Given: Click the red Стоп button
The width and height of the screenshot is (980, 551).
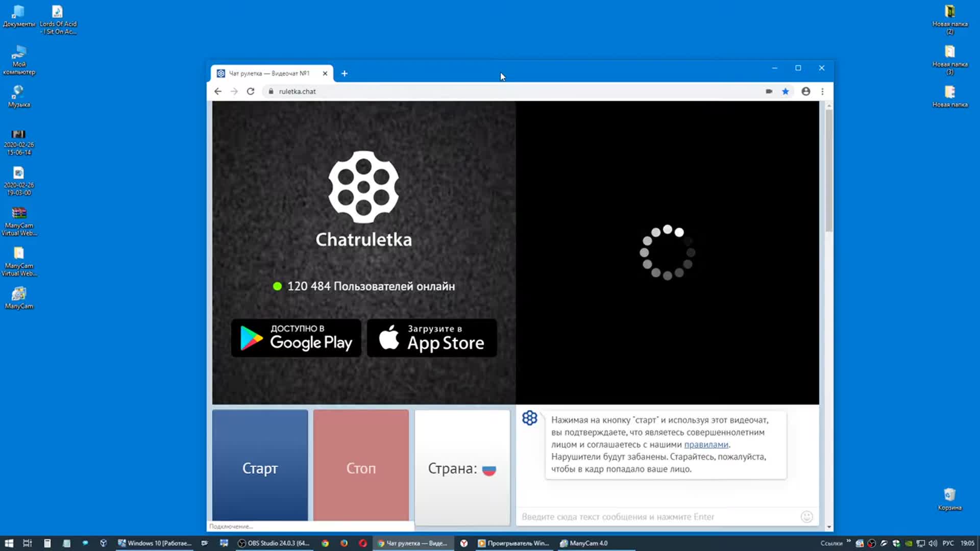Looking at the screenshot, I should [361, 465].
